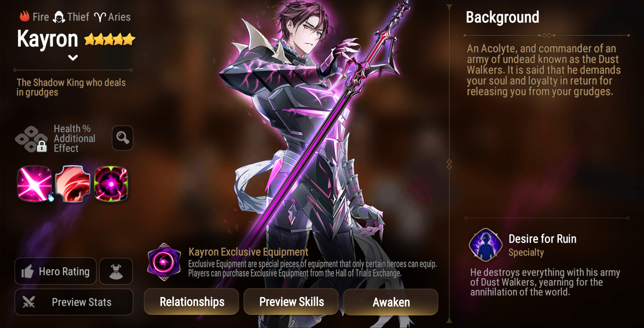The image size is (644, 328).
Task: Tap the five-star grade rating
Action: click(x=110, y=39)
